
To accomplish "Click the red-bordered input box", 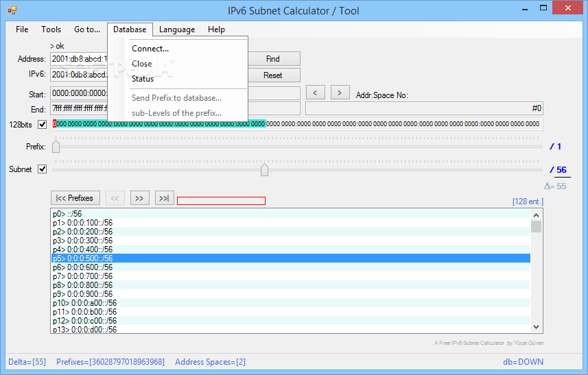I will coord(221,201).
